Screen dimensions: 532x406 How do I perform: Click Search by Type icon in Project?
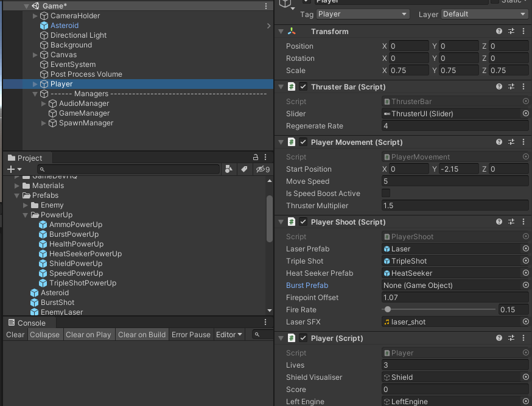pyautogui.click(x=229, y=169)
